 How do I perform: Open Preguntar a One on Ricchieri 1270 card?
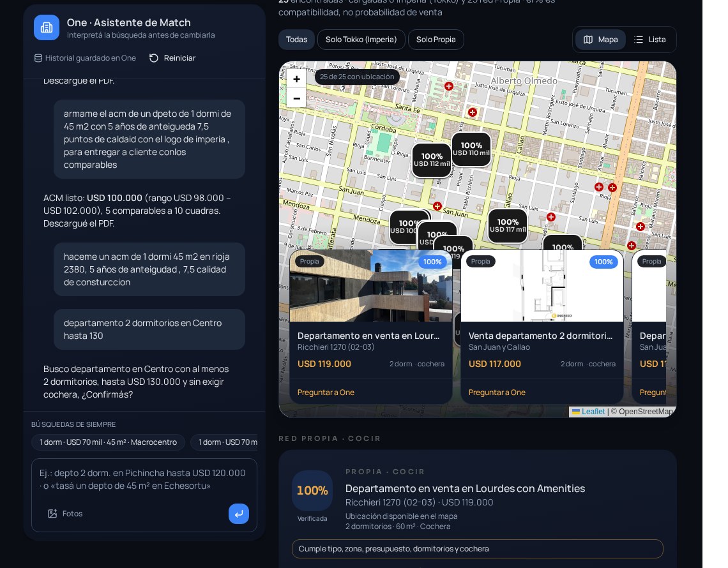coord(326,392)
